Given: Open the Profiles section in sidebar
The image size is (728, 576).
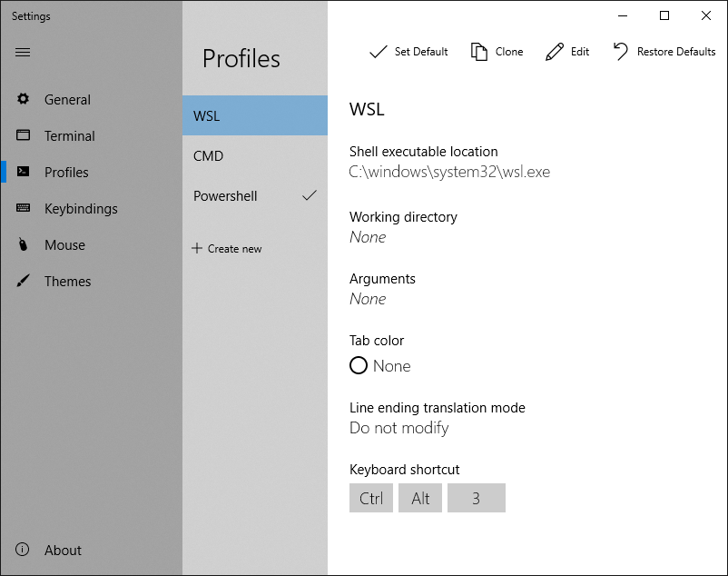Looking at the screenshot, I should click(66, 172).
